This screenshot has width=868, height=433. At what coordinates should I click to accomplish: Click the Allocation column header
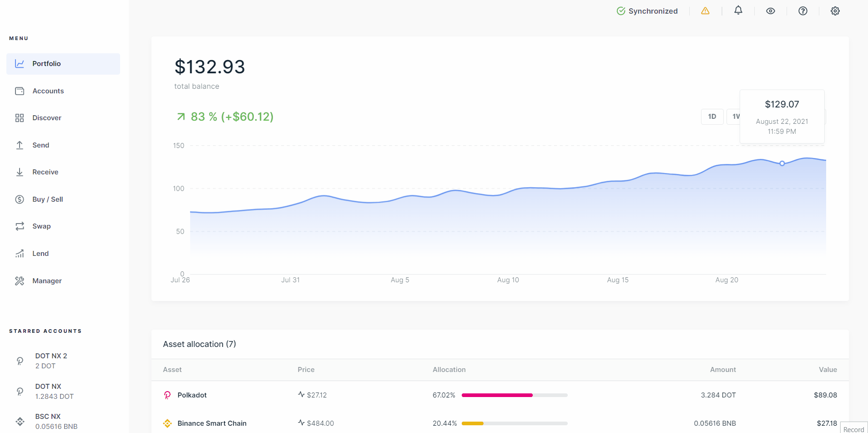[x=449, y=370]
